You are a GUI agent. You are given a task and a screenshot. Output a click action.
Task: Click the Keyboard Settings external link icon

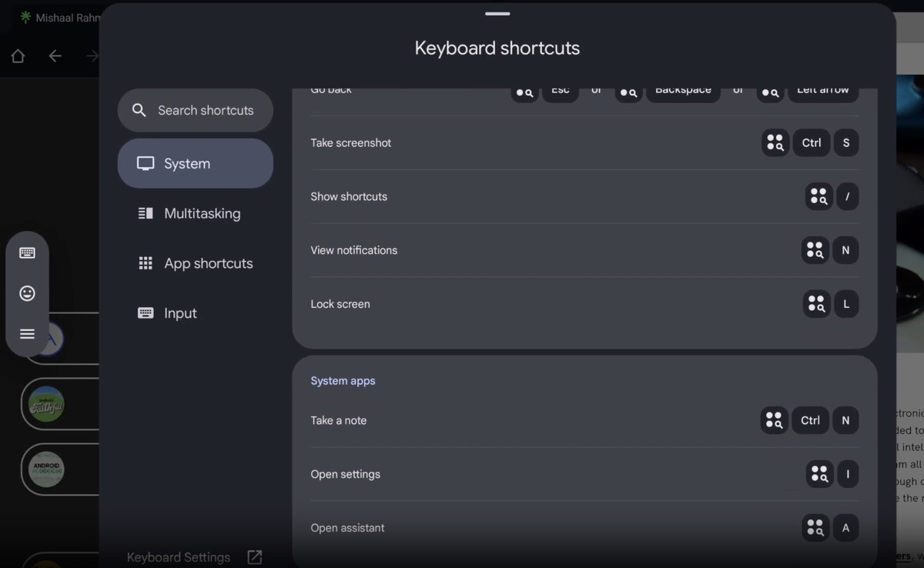(x=254, y=557)
